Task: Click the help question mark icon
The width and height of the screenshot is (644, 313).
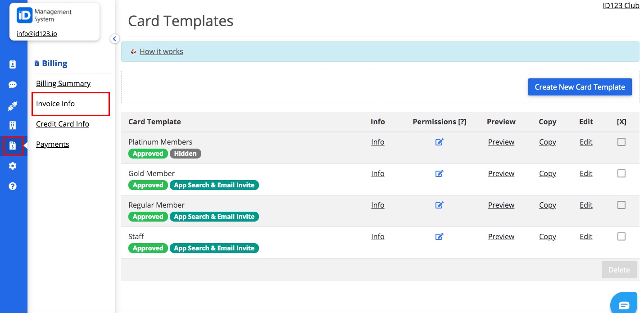Action: (x=13, y=186)
